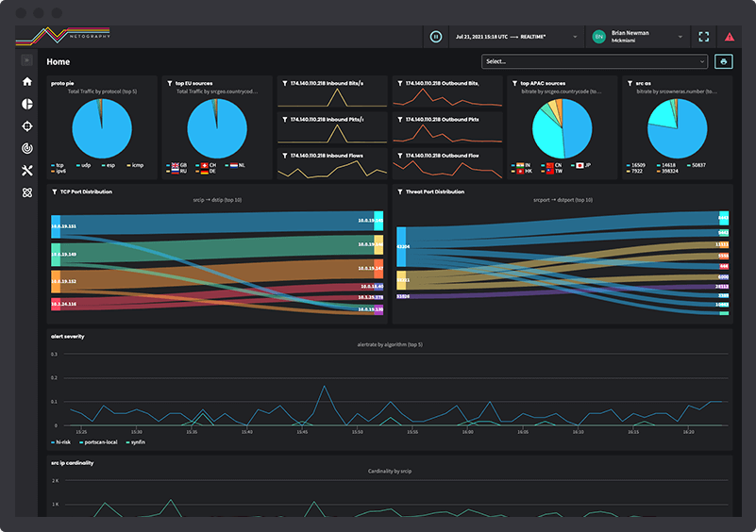The width and height of the screenshot is (756, 532).
Task: Click the Netography logo
Action: click(63, 36)
